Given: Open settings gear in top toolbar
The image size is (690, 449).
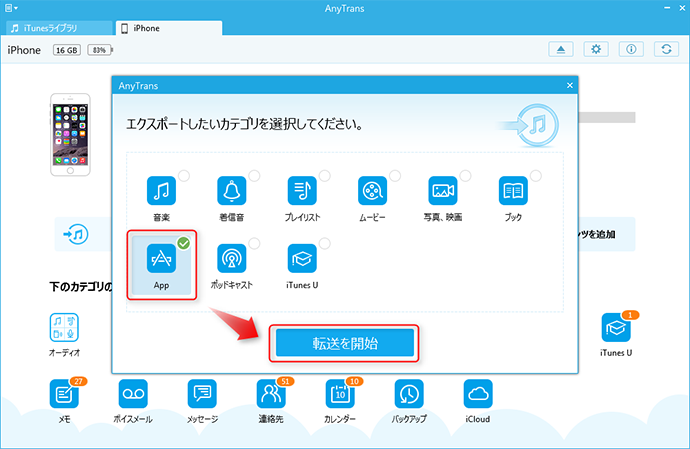Looking at the screenshot, I should [596, 49].
